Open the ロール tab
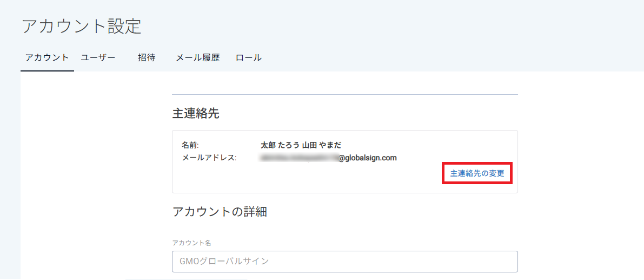Viewport: 644px width, 280px height. click(x=249, y=57)
